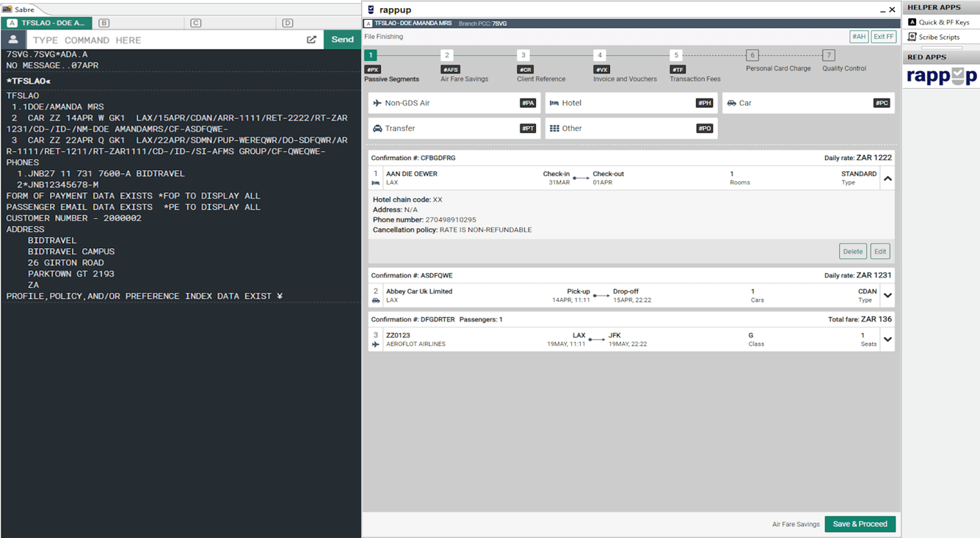Click the user profile icon beside command input
Viewport: 980px width, 538px height.
pyautogui.click(x=13, y=40)
